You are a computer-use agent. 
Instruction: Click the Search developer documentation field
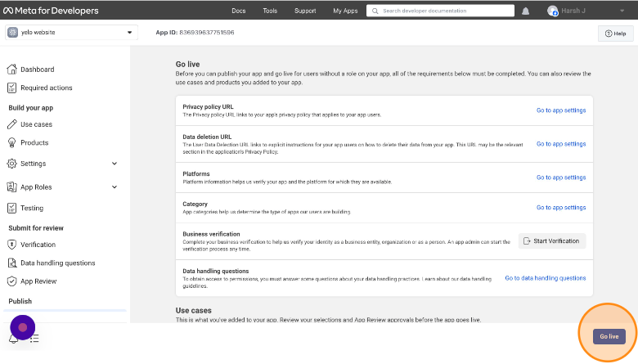pyautogui.click(x=441, y=11)
